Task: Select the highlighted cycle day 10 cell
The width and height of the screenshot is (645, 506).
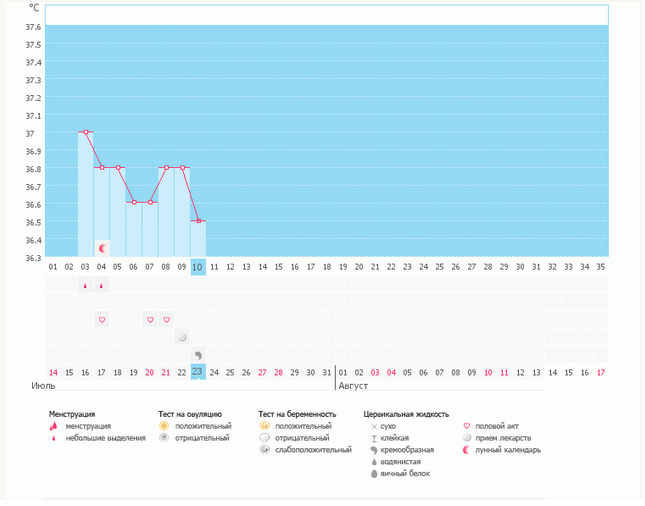Action: (x=198, y=267)
